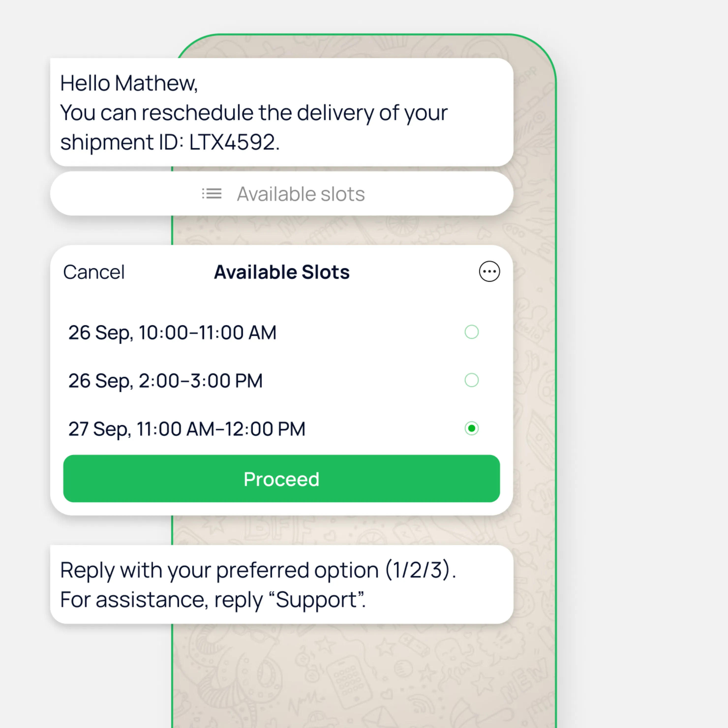Click the chat wallpaper below the messages
This screenshot has height=728, width=728.
(362, 678)
